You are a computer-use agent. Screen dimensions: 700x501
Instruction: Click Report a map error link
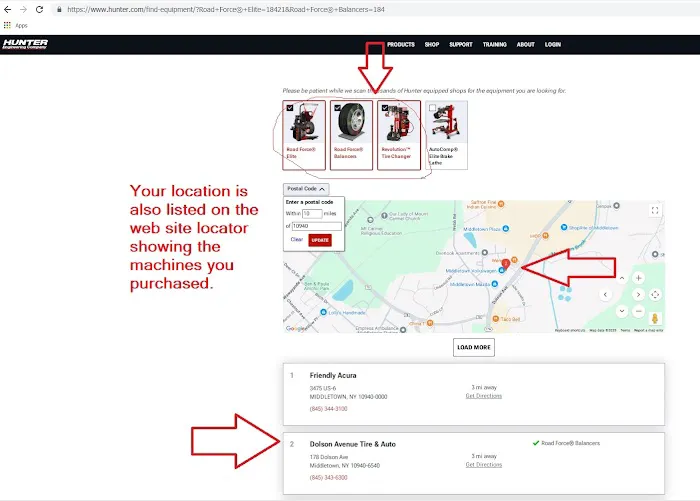tap(649, 330)
